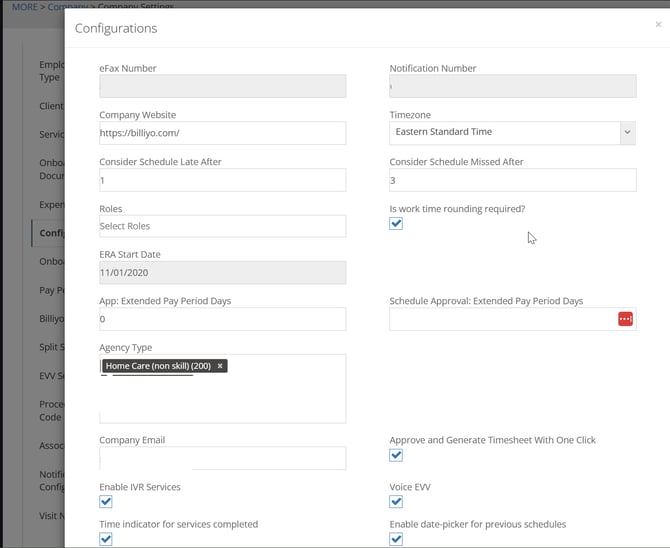Uncheck Approve and Generate Timesheet With One Click
Image resolution: width=670 pixels, height=548 pixels.
396,455
